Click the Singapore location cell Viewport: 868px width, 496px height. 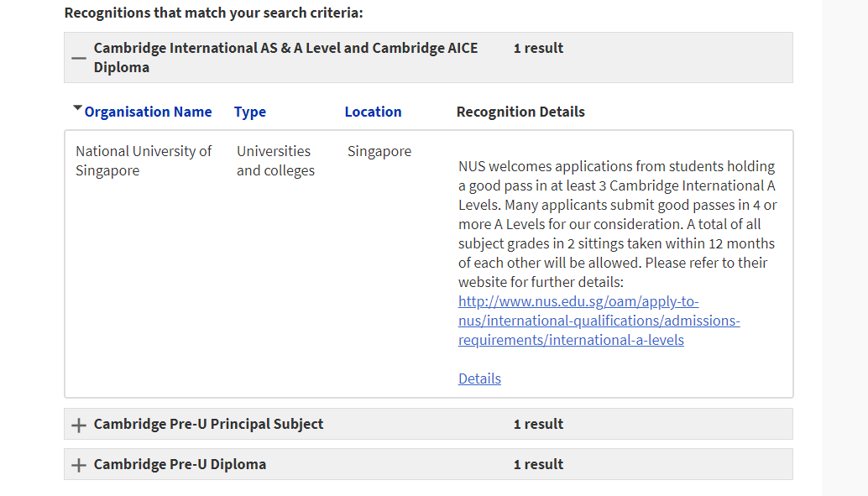coord(379,151)
